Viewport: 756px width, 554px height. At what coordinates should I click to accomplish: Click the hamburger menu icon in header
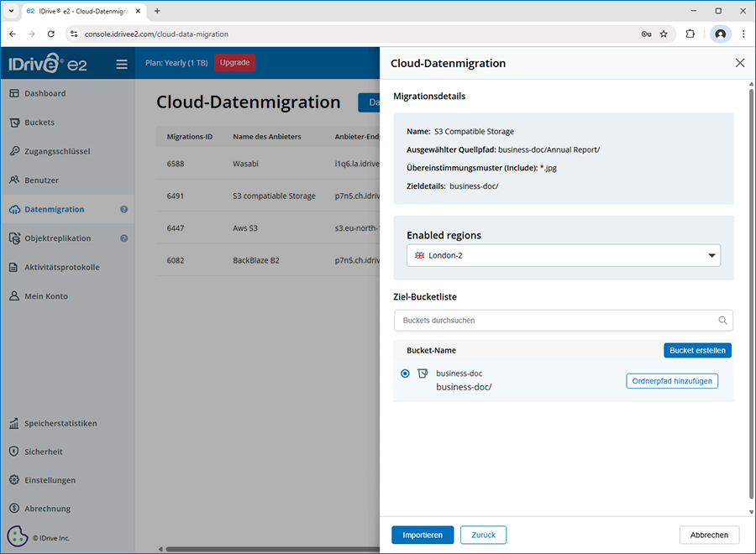(x=122, y=64)
